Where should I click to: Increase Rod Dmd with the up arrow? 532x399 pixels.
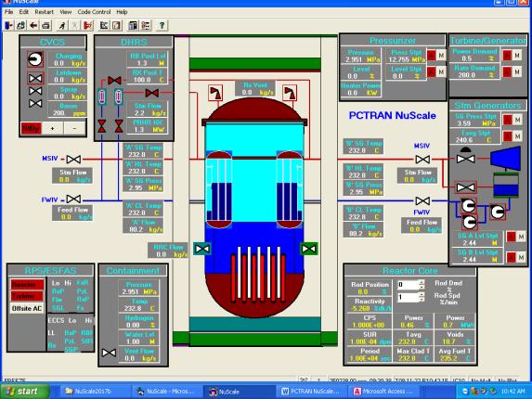[422, 282]
